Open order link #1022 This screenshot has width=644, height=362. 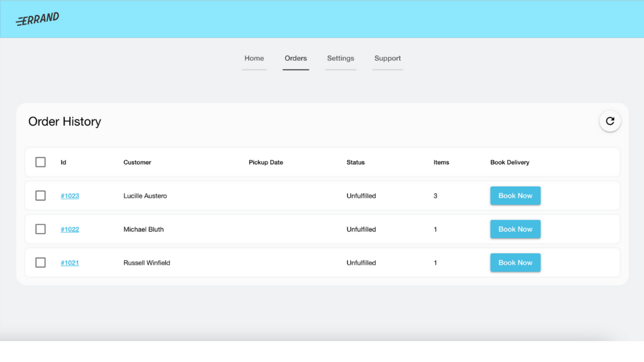[70, 229]
